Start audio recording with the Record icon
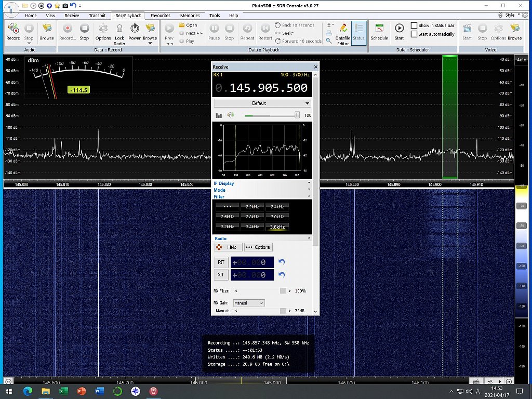The width and height of the screenshot is (532, 399). [x=13, y=32]
